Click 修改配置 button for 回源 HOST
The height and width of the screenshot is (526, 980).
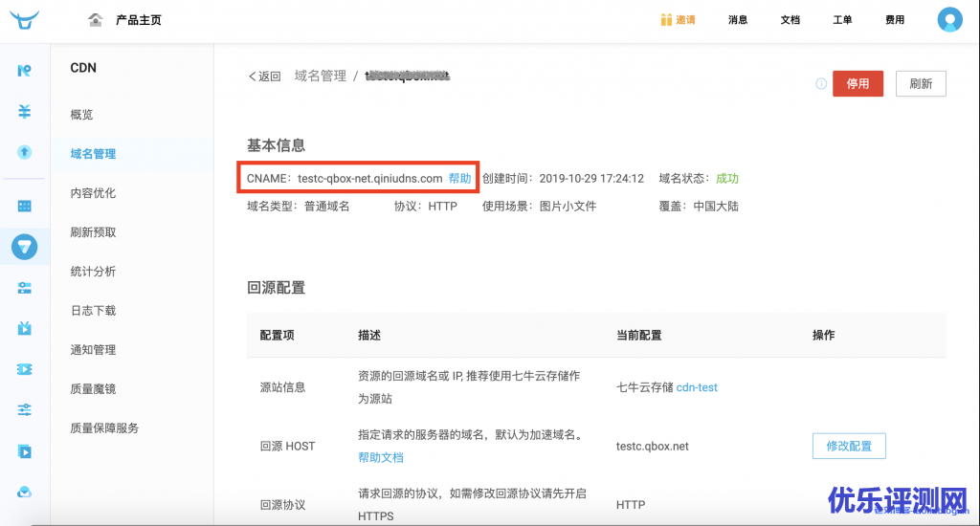coord(849,446)
